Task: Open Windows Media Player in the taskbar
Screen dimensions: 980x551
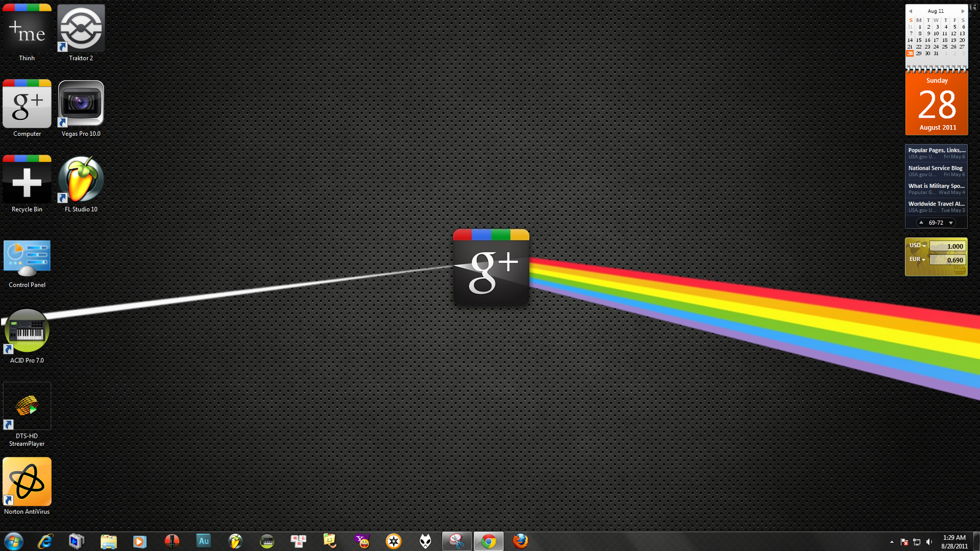Action: pos(140,541)
